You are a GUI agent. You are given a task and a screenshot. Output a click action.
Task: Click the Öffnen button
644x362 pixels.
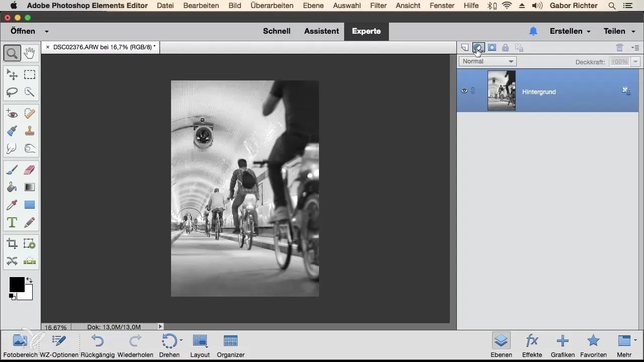click(23, 31)
